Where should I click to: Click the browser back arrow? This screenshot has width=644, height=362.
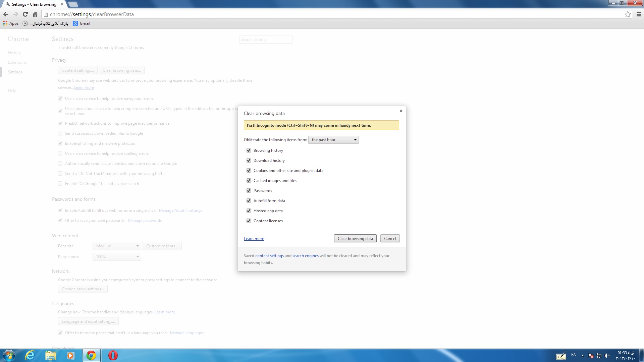[x=6, y=14]
